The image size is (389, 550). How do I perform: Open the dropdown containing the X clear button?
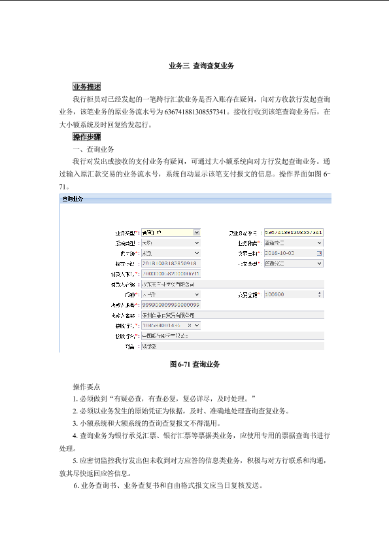coord(171,326)
